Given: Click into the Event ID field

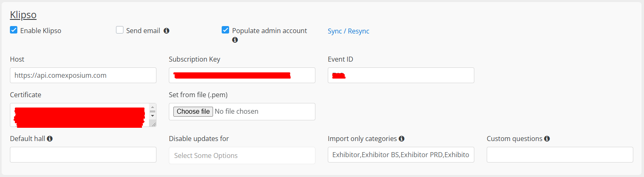Looking at the screenshot, I should coord(401,75).
